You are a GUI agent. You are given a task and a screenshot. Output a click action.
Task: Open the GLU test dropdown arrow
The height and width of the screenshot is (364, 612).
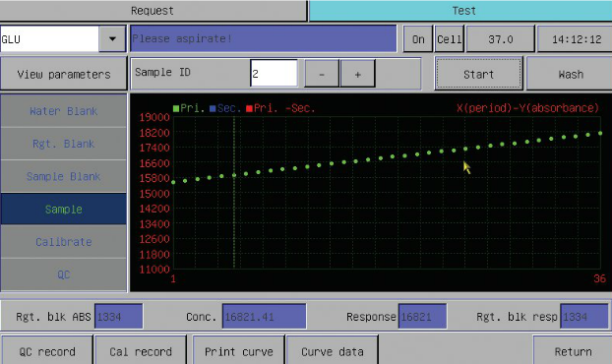tap(112, 38)
